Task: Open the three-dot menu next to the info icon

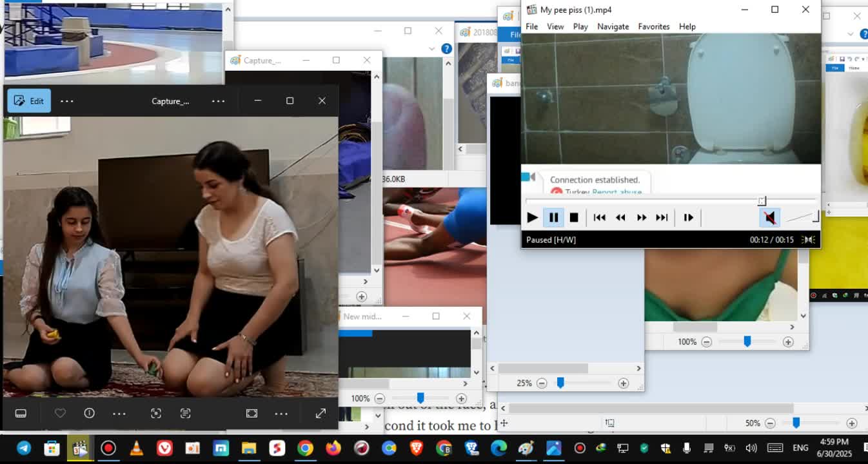Action: [119, 414]
